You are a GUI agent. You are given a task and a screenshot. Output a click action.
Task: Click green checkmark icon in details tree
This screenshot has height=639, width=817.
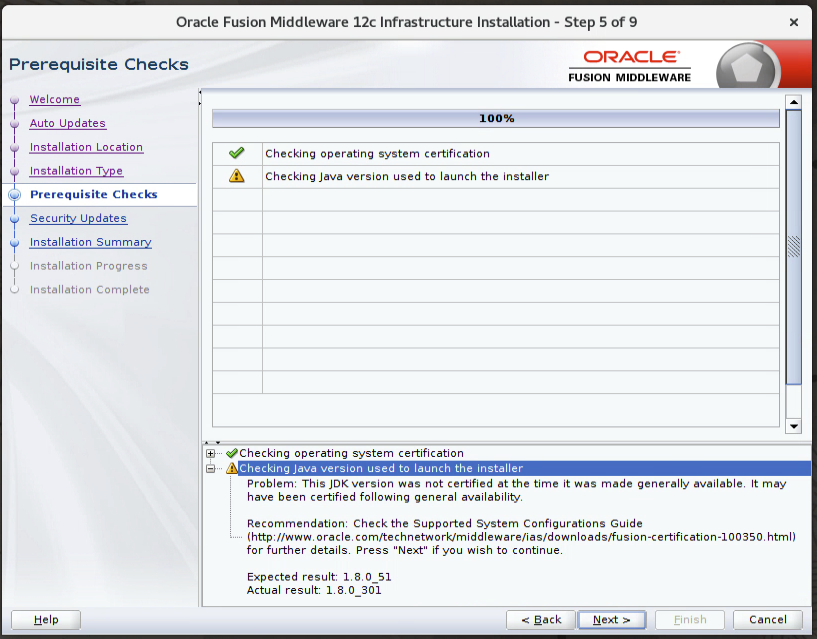point(232,453)
